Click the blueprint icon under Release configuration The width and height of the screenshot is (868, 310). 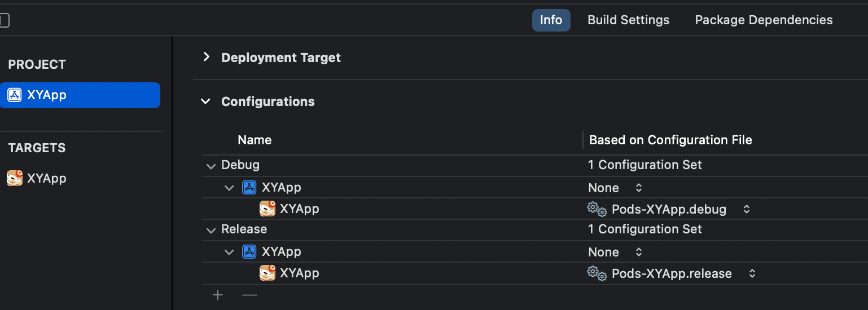[249, 251]
